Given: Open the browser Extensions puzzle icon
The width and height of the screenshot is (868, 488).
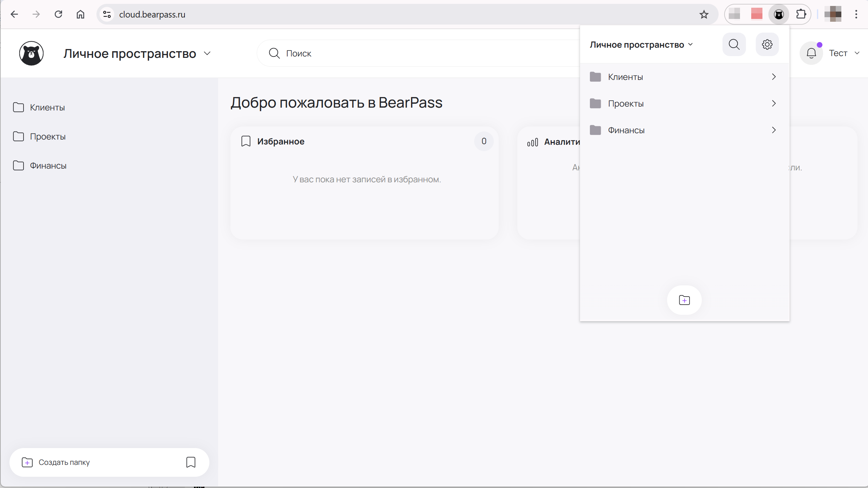Looking at the screenshot, I should click(x=801, y=14).
